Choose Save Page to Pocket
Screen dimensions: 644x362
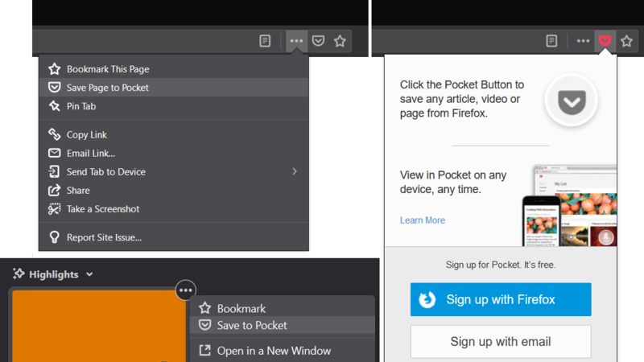(x=174, y=88)
